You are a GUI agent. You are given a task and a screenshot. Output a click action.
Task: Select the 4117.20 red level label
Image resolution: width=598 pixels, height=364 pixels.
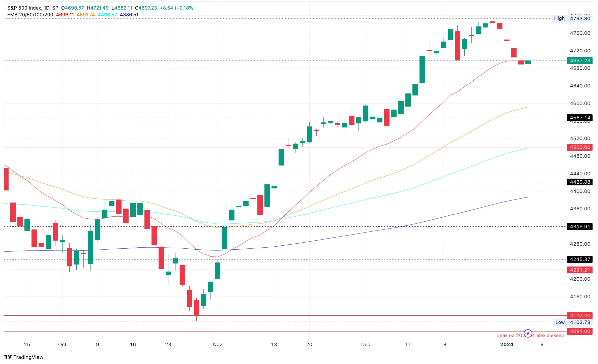tap(580, 315)
